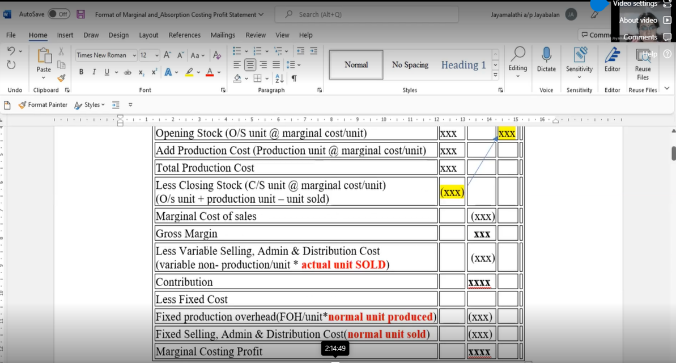The width and height of the screenshot is (676, 363).
Task: Increase font size with the grow font icon
Action: pyautogui.click(x=167, y=55)
